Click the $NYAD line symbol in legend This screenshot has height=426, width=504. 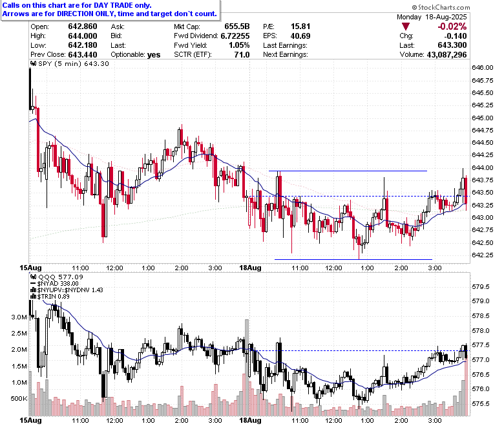[33, 284]
